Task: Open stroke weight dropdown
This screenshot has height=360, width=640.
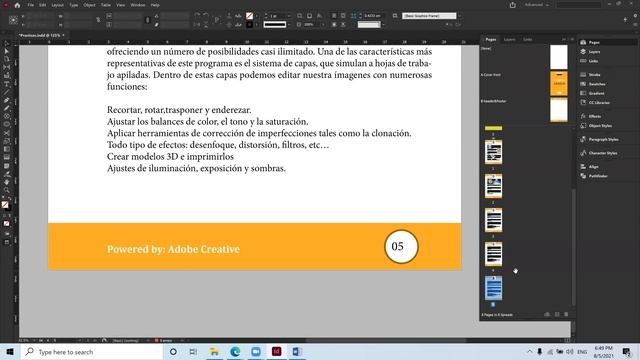Action: pos(289,16)
